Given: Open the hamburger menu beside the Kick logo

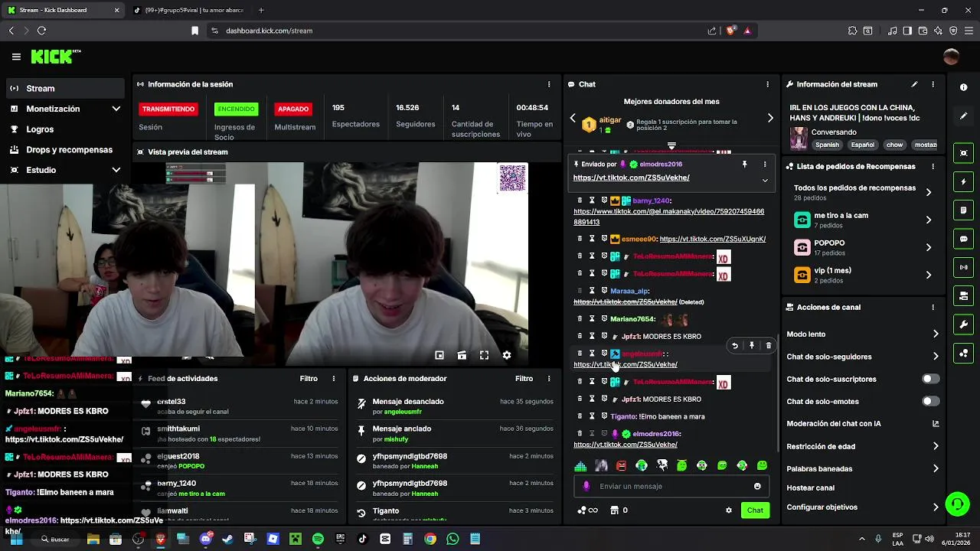Looking at the screenshot, I should pos(16,57).
